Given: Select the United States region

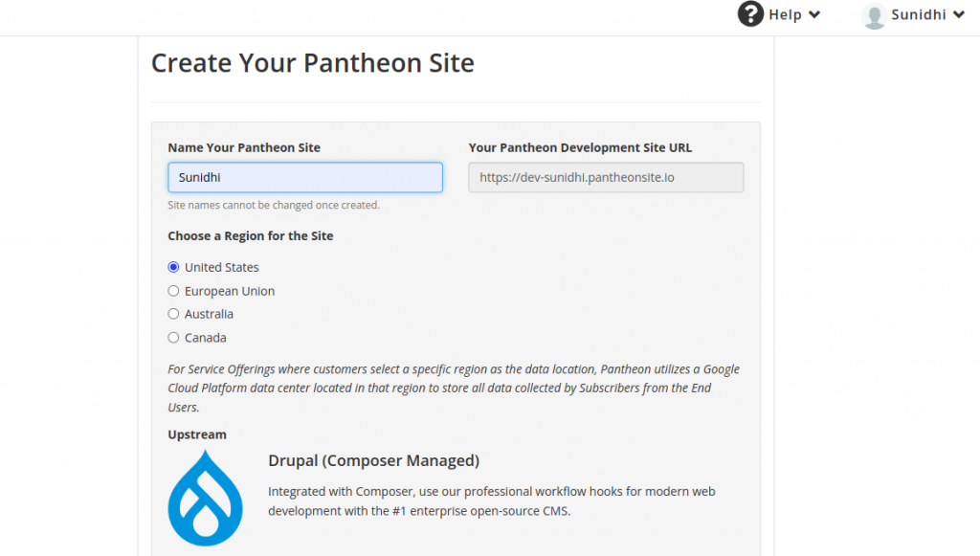Looking at the screenshot, I should [x=173, y=267].
